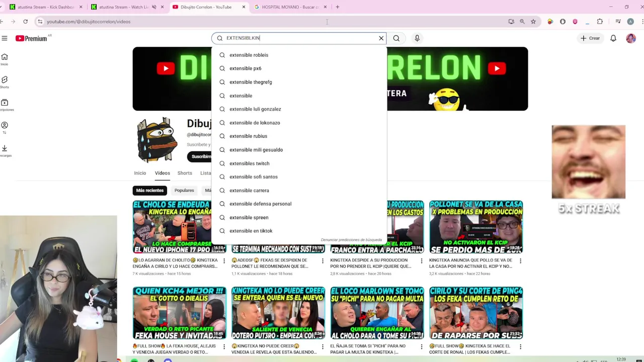Close the Dibujito Correlon YouTube tab

[x=244, y=7]
